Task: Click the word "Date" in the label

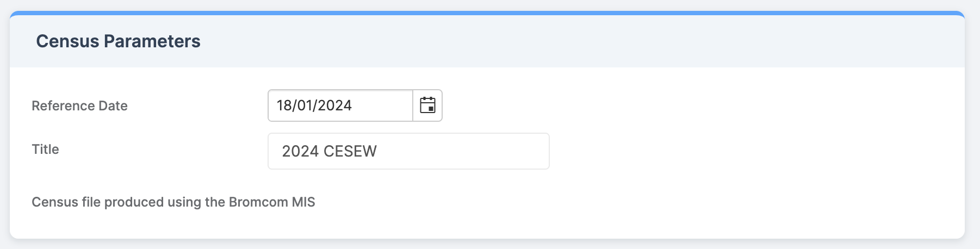Action: (x=113, y=105)
